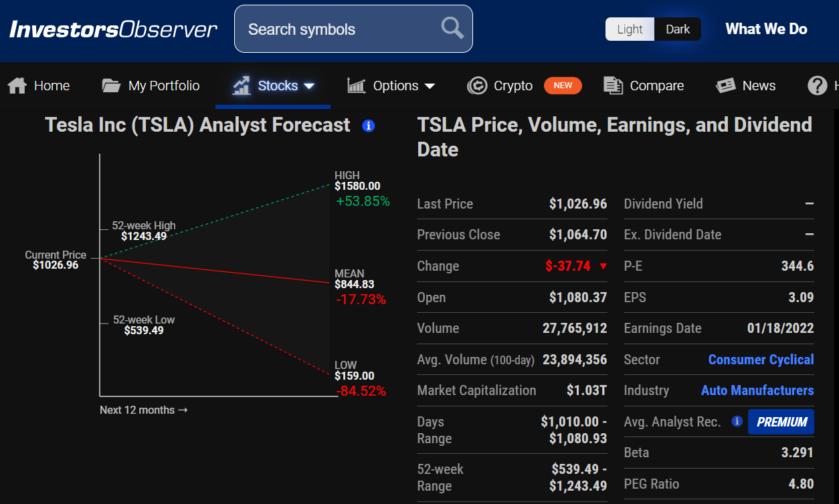The image size is (839, 504).
Task: Expand the Options dropdown arrow
Action: tap(430, 86)
